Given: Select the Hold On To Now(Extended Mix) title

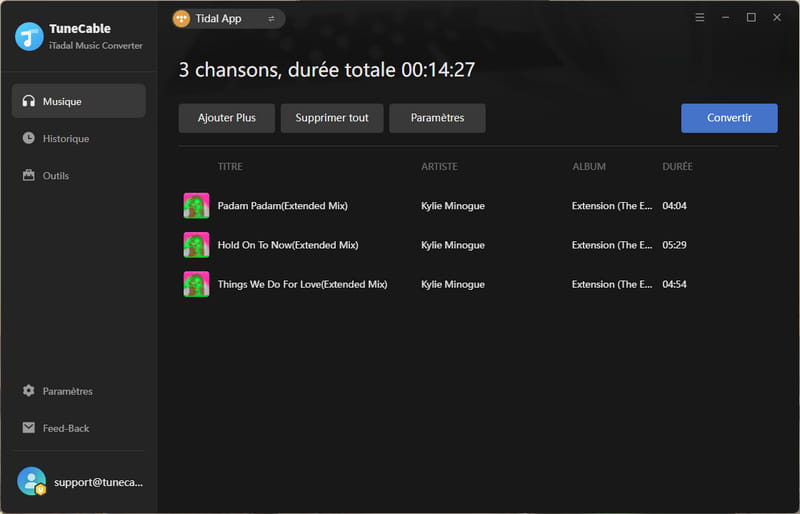Looking at the screenshot, I should point(288,245).
